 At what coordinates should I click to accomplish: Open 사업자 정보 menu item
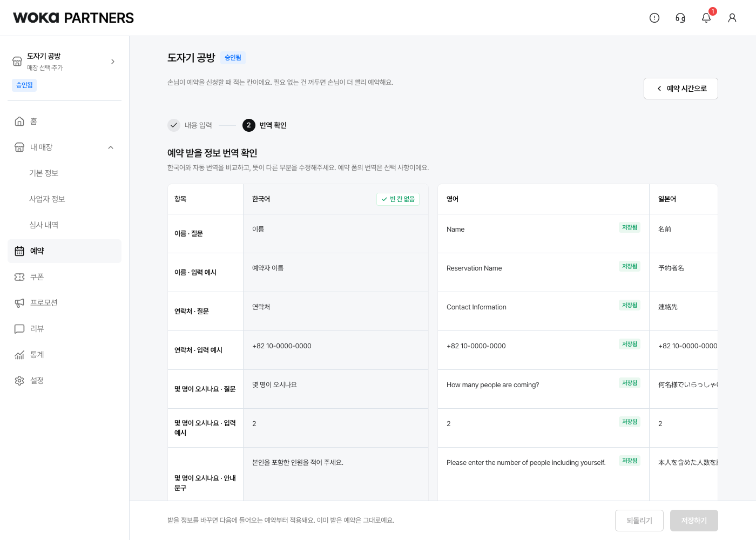(64, 199)
